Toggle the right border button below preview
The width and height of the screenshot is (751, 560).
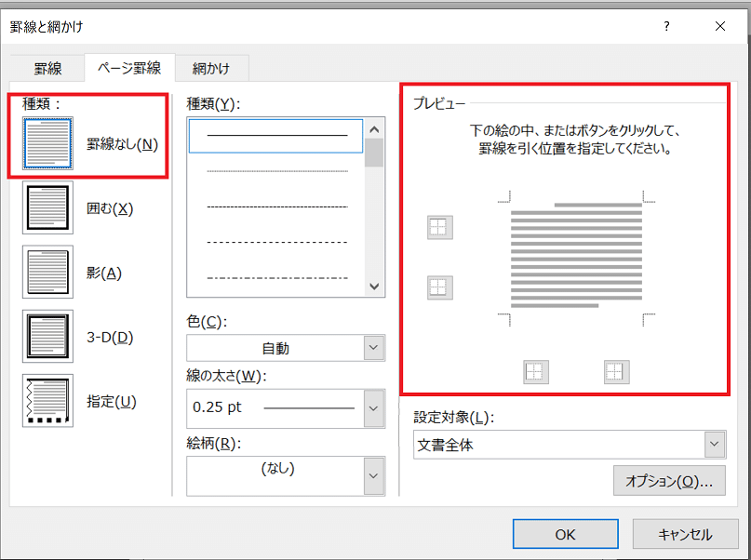616,372
